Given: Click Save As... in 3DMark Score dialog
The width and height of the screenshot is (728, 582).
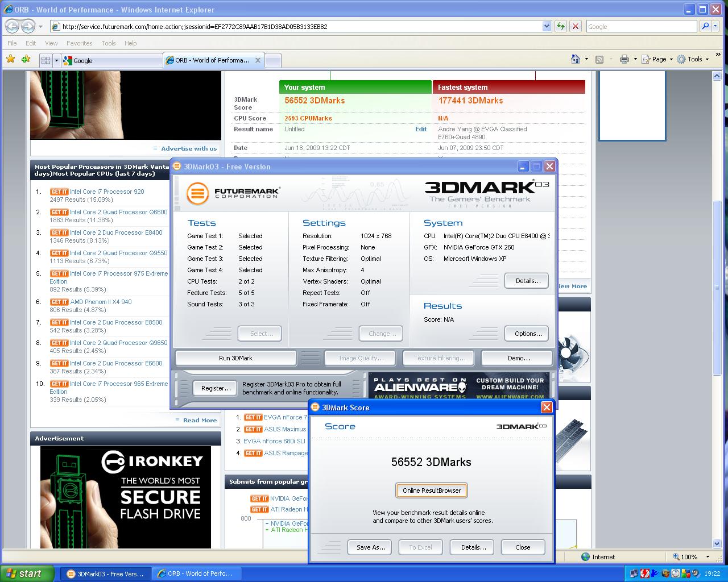Looking at the screenshot, I should coord(371,547).
